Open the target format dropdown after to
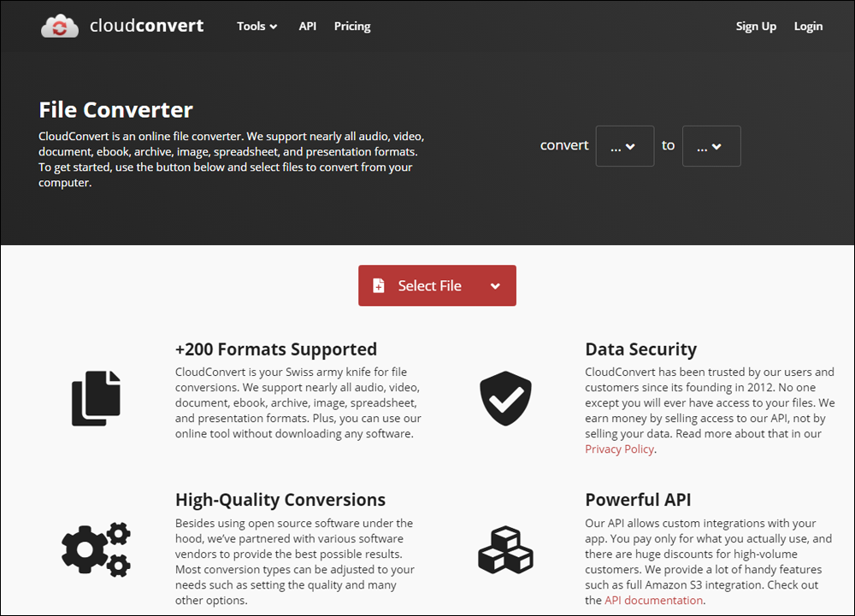Viewport: 855px width, 616px height. point(711,146)
